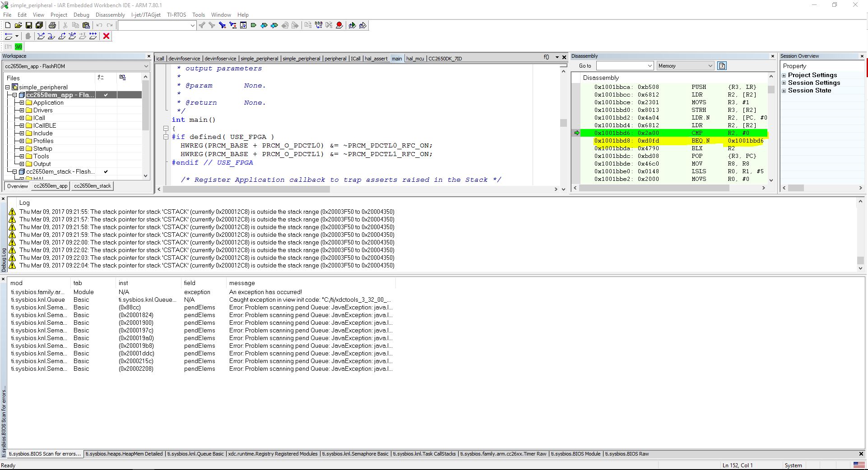Click the mixed-mode icon in Disassembly panel
The image size is (868, 470).
click(x=722, y=66)
